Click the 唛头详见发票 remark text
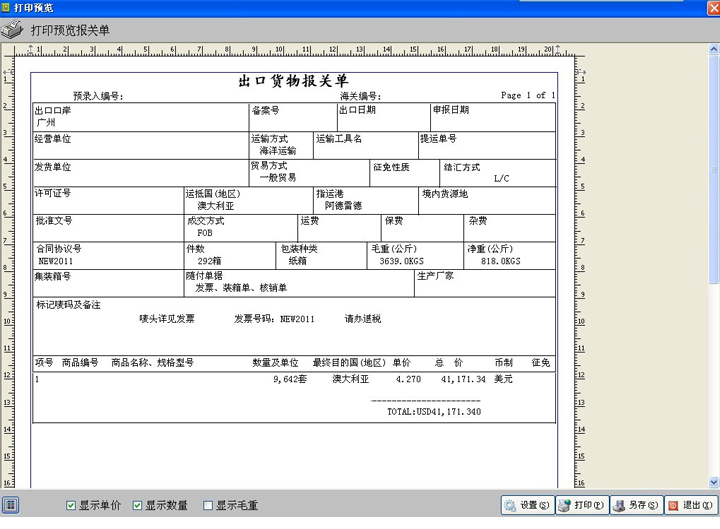The width and height of the screenshot is (720, 529). click(x=167, y=319)
